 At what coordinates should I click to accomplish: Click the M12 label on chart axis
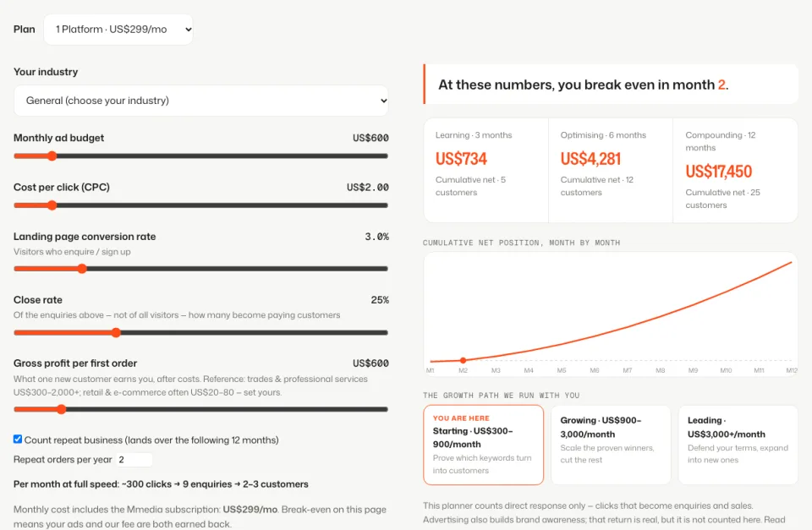[x=792, y=370]
